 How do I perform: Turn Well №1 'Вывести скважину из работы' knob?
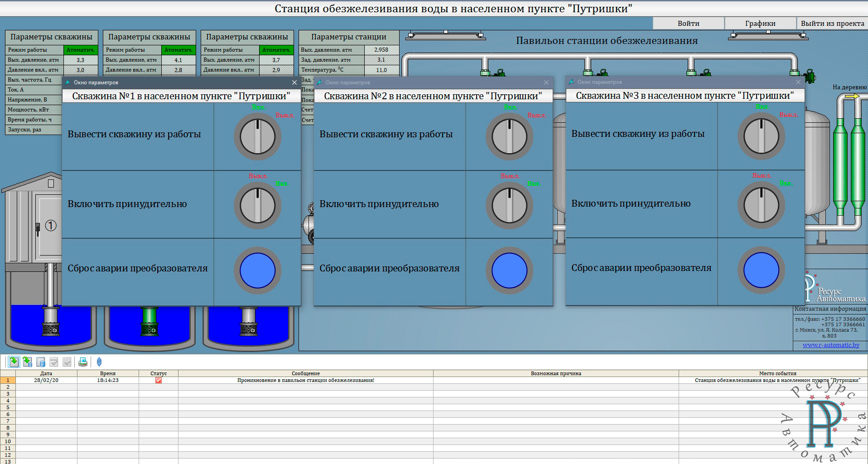pyautogui.click(x=257, y=136)
